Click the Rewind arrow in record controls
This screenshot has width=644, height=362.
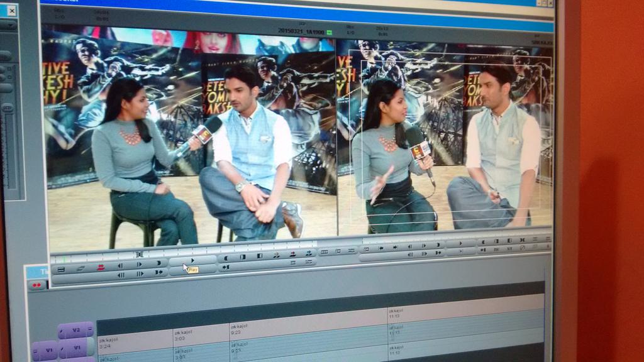381,248
